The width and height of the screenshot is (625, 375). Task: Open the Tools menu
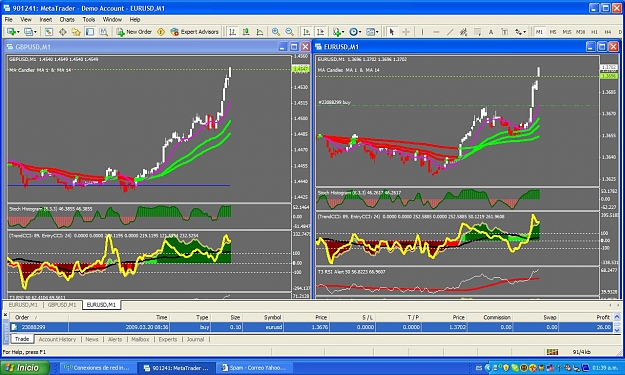89,20
